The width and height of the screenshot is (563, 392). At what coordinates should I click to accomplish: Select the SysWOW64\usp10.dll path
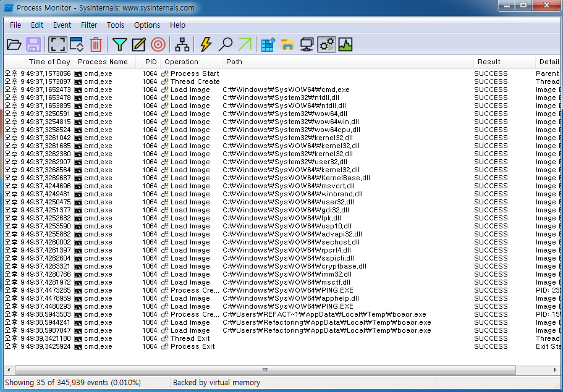pyautogui.click(x=287, y=226)
